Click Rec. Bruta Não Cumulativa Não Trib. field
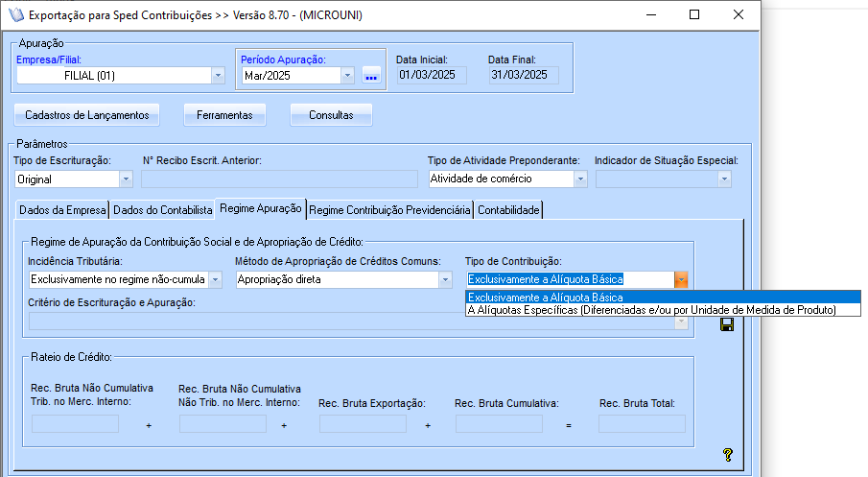This screenshot has height=477, width=868. pos(223,424)
